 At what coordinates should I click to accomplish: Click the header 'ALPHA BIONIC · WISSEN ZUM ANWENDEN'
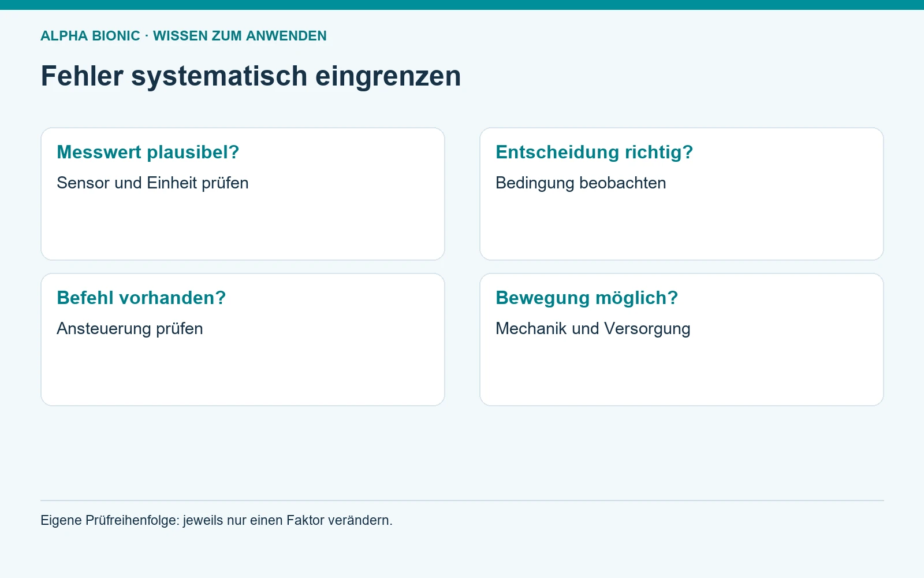[184, 36]
